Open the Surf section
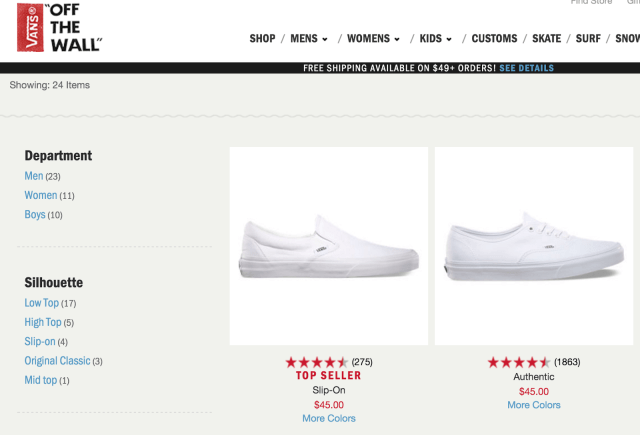 (x=587, y=39)
